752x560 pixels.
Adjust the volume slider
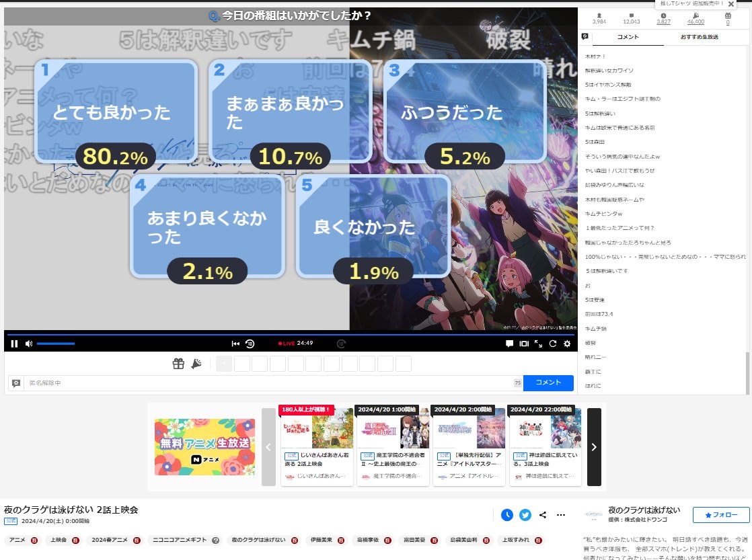click(x=57, y=344)
